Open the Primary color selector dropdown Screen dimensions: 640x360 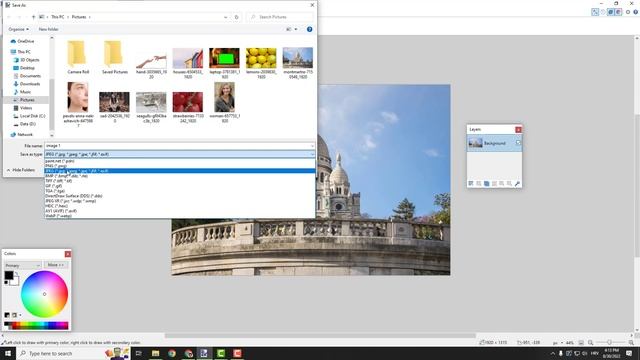[x=22, y=265]
